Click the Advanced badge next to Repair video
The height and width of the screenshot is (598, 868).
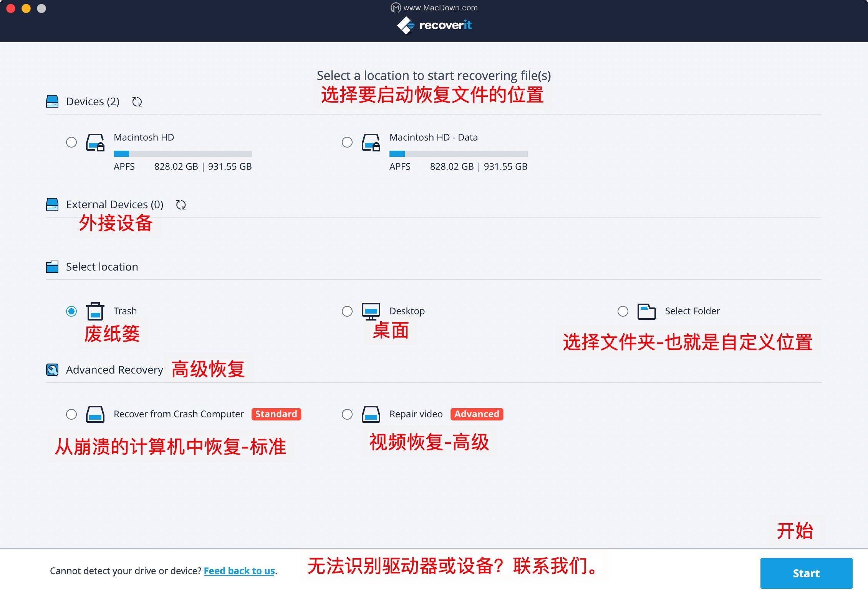coord(477,414)
